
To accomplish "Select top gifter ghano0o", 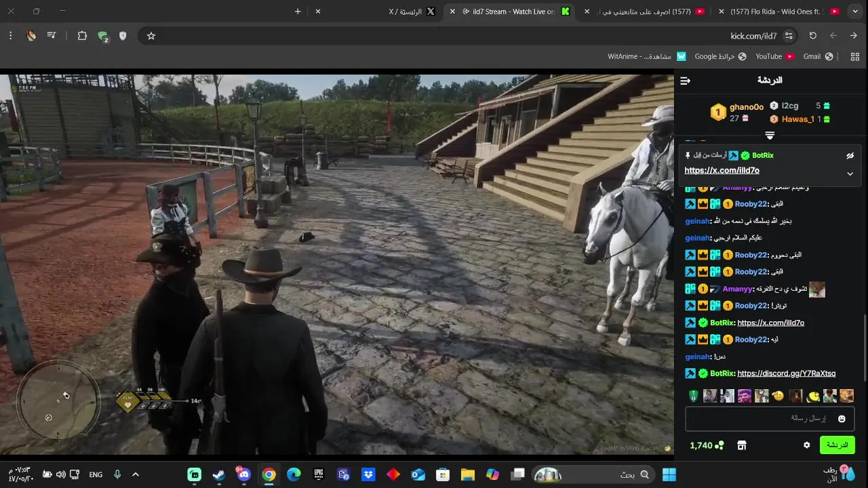I will click(x=746, y=107).
